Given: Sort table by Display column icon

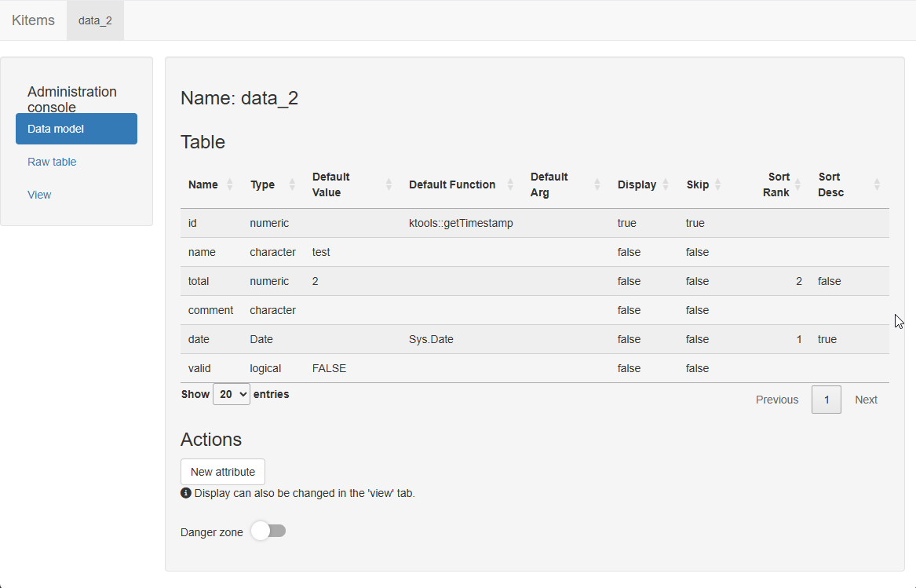Looking at the screenshot, I should [666, 184].
